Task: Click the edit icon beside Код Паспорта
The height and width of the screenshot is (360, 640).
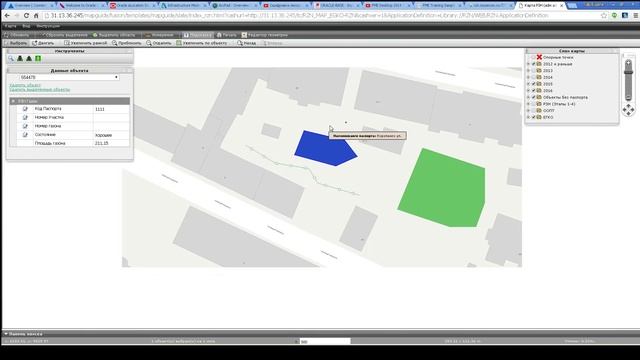Action: click(25, 109)
